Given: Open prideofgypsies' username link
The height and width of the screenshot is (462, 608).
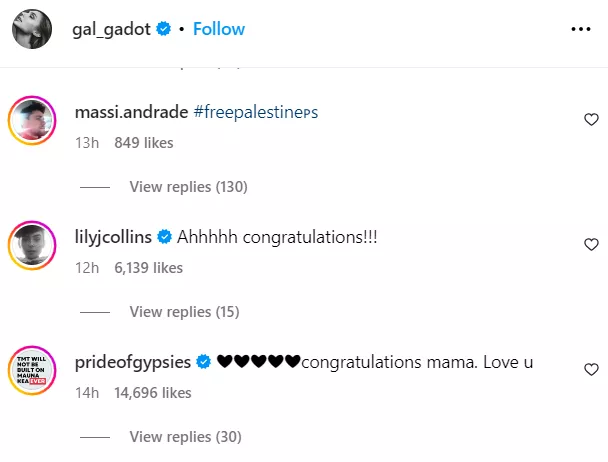Looking at the screenshot, I should [133, 363].
